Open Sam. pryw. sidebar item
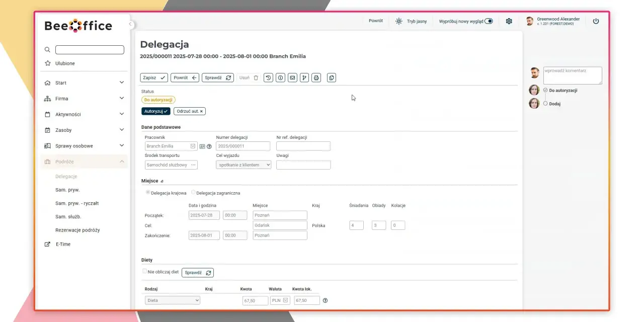This screenshot has width=644, height=322. (67, 190)
